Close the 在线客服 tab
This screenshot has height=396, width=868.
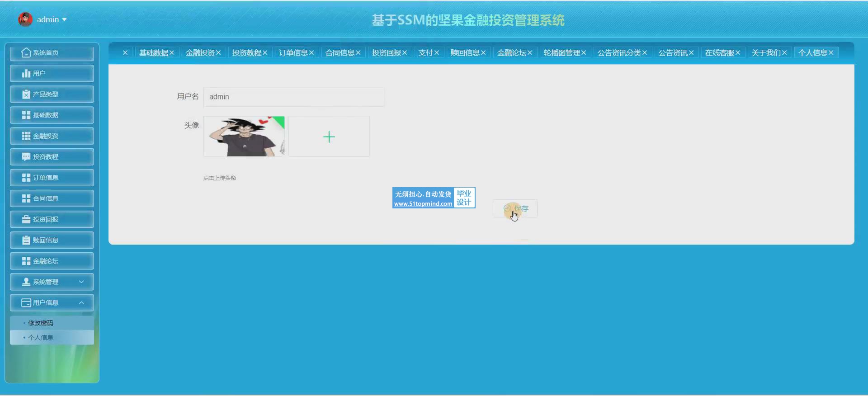738,53
